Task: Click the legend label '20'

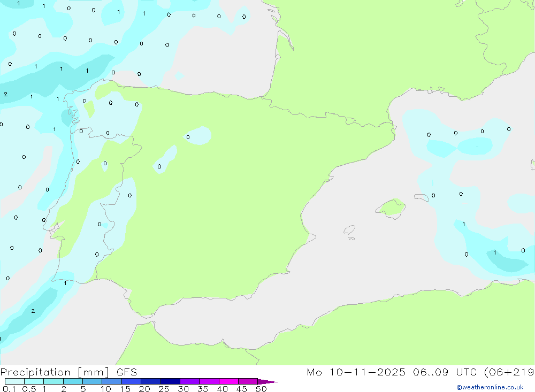Action: click(x=144, y=389)
